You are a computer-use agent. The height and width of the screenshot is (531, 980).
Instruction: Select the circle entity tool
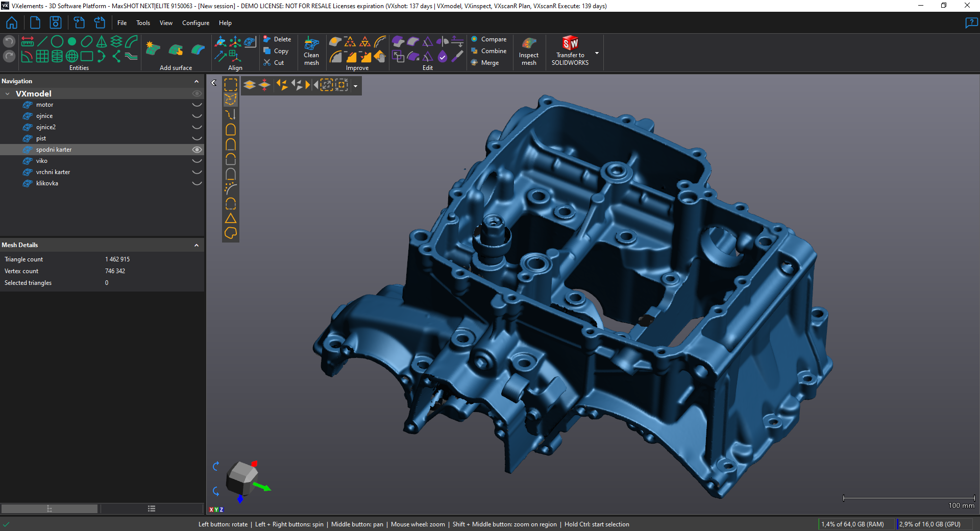(57, 41)
